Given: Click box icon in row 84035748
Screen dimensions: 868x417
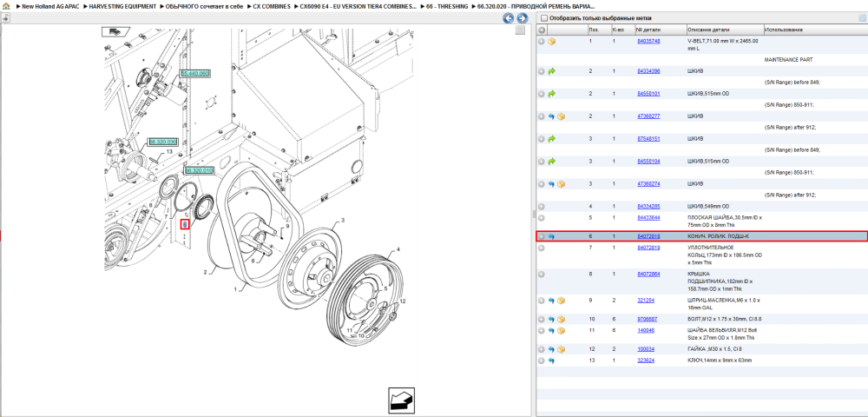Looking at the screenshot, I should tap(552, 42).
